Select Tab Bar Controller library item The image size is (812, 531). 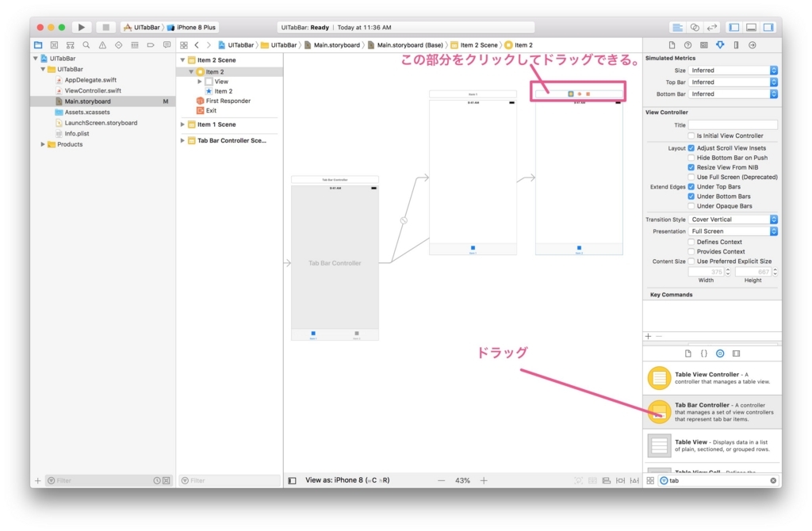pyautogui.click(x=712, y=412)
